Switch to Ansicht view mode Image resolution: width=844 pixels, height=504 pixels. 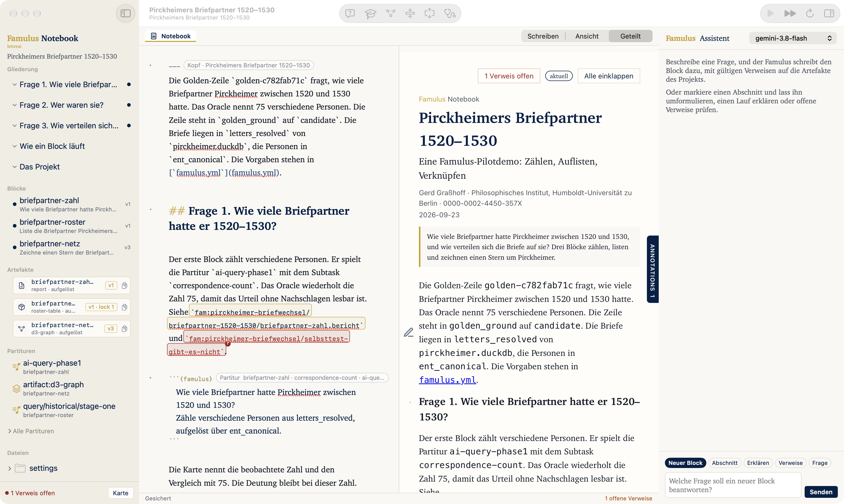(x=587, y=36)
